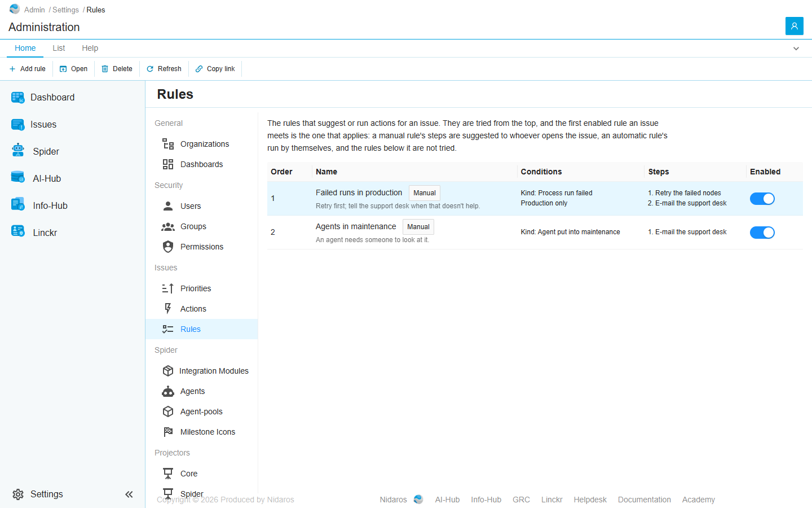Click Copy link in toolbar

coord(215,69)
